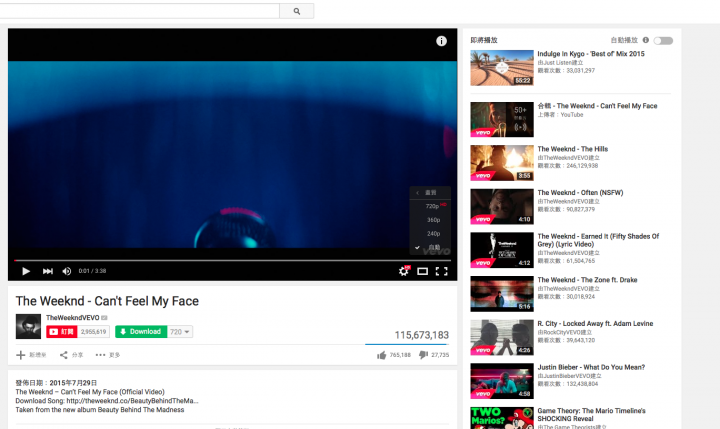Open TheWeekndVEVO channel link
720x429 pixels.
[73, 317]
